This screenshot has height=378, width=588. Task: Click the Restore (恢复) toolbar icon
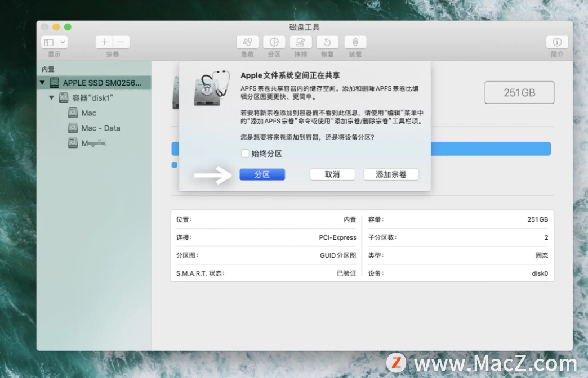point(327,42)
